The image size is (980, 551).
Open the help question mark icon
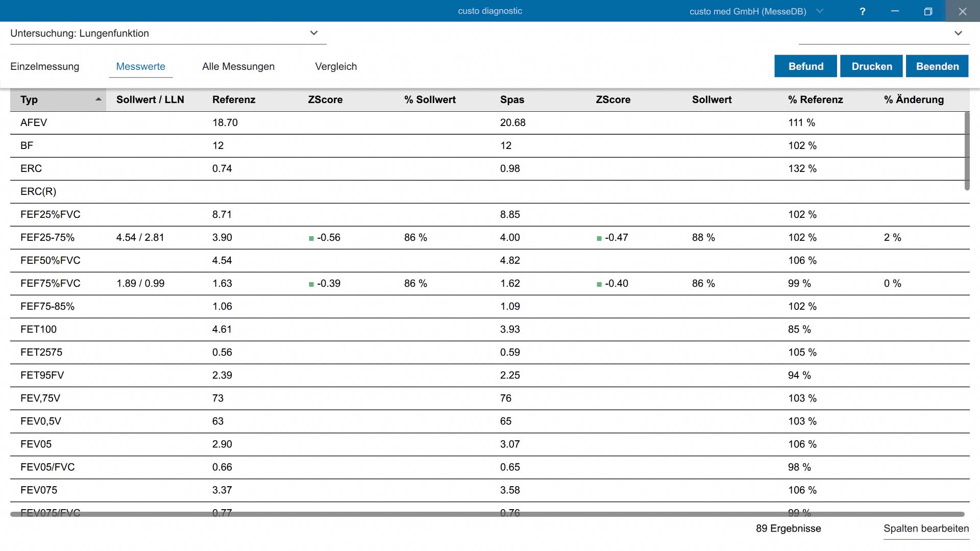point(862,11)
